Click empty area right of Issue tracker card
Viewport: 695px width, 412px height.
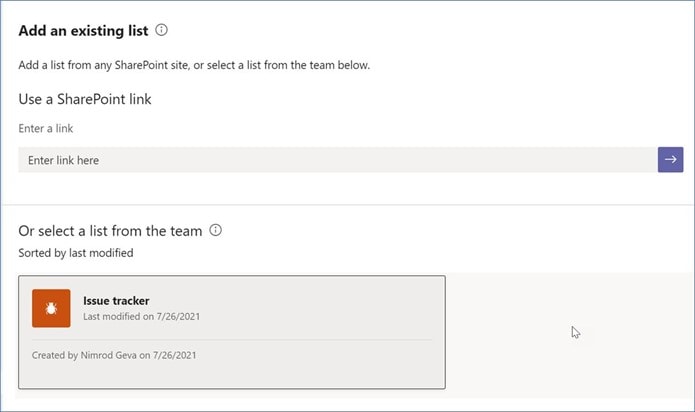570,335
